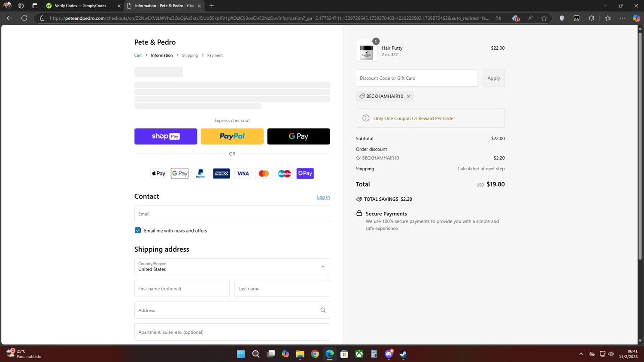
Task: Expand the Country/Region dropdown
Action: tap(232, 266)
